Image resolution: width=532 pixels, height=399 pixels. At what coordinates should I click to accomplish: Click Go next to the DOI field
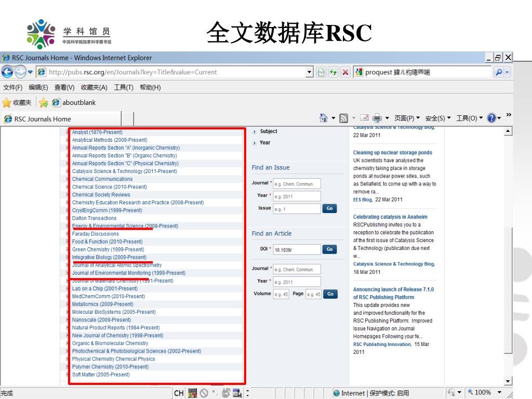click(329, 249)
